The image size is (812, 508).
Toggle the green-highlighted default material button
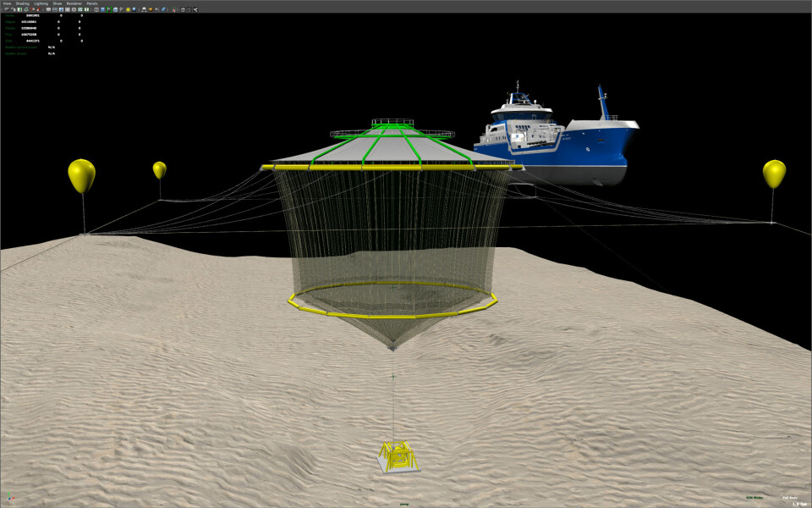(x=108, y=9)
